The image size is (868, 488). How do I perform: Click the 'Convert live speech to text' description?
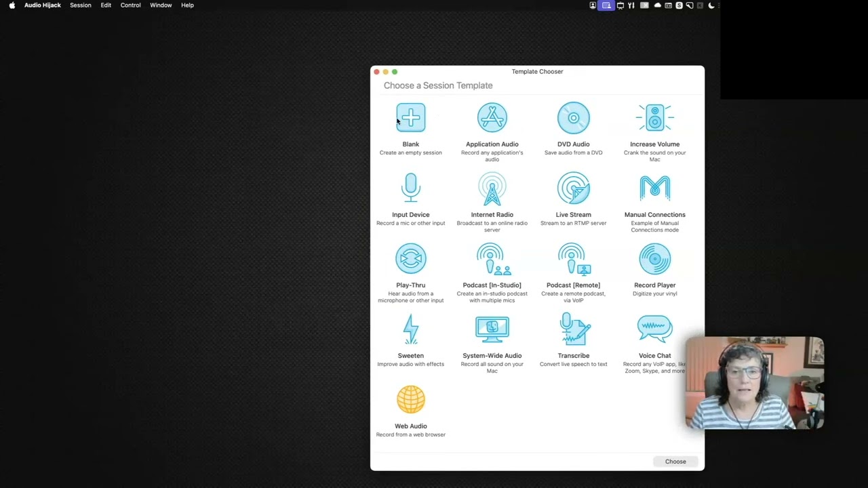point(574,365)
